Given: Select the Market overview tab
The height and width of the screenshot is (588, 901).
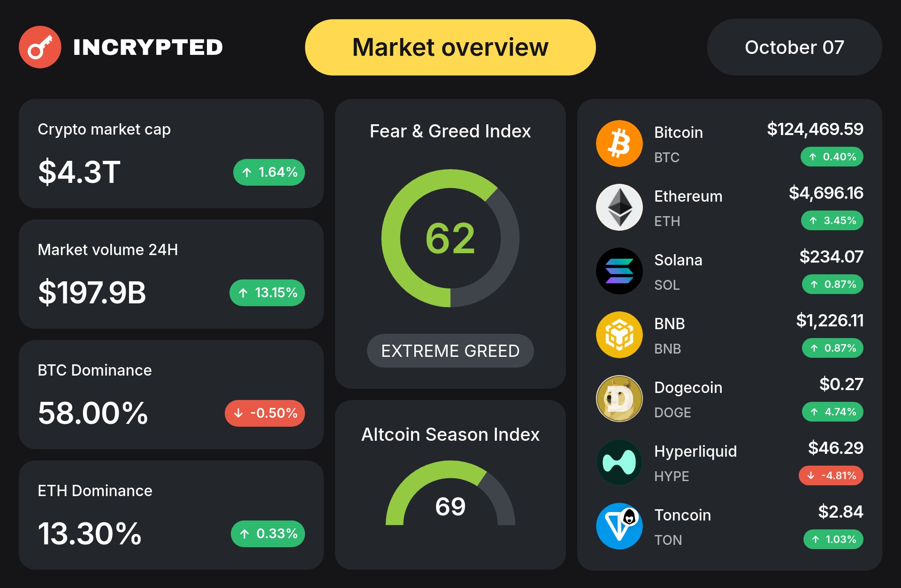Looking at the screenshot, I should click(450, 47).
